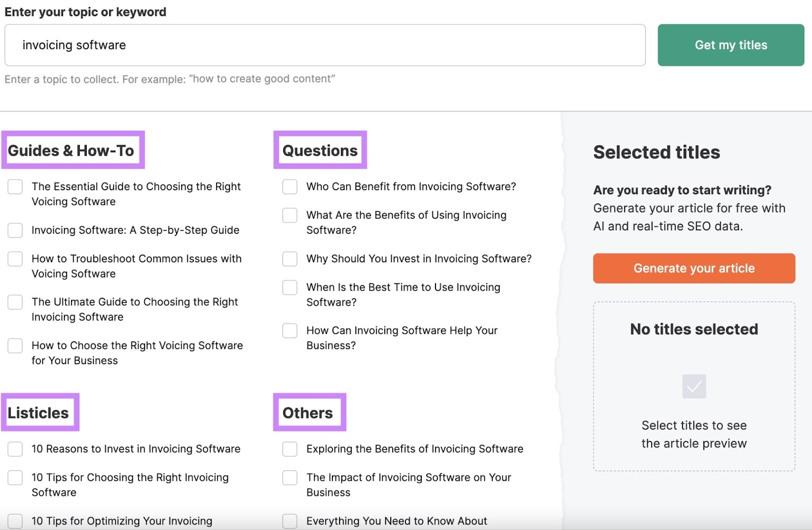The height and width of the screenshot is (530, 812).
Task: Check 'The Essential Guide to Choosing the Right Voicing Software'
Action: [x=15, y=187]
